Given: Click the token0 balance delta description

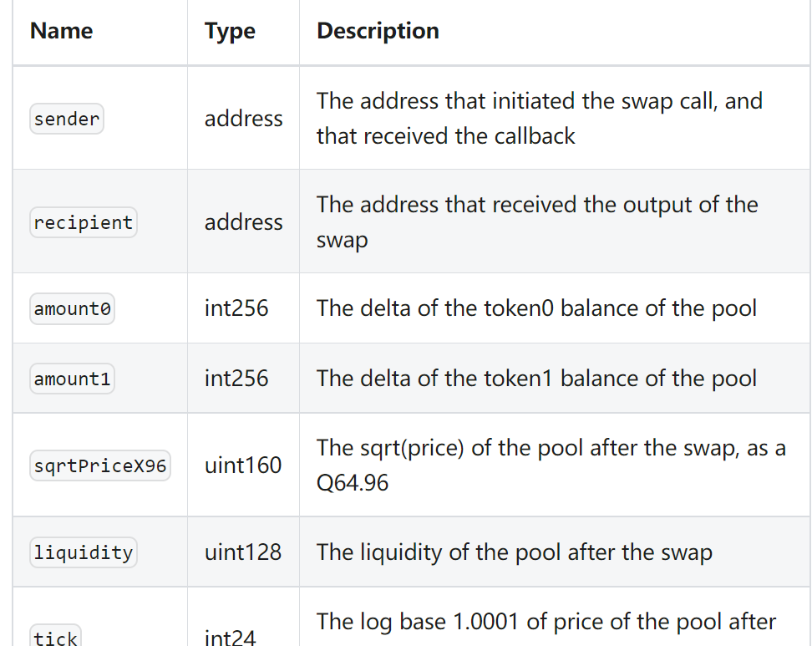Looking at the screenshot, I should point(536,308).
